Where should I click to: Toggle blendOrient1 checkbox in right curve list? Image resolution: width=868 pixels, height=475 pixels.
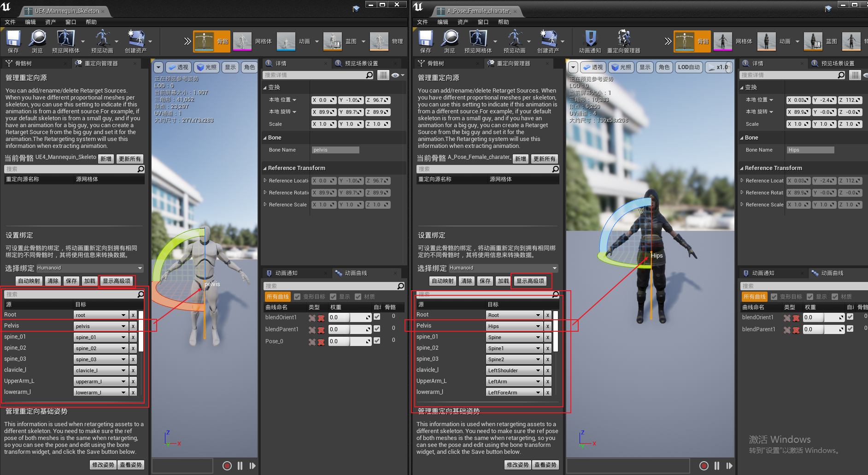click(x=850, y=317)
